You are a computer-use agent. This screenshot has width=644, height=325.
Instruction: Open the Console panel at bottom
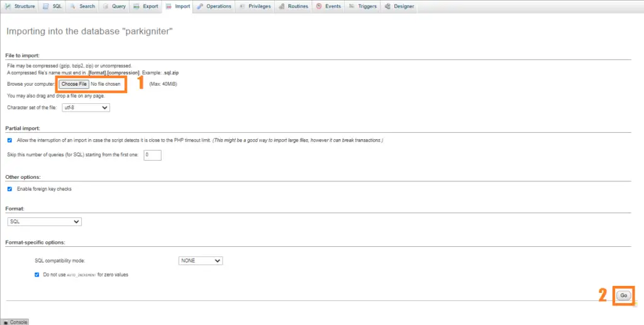pos(15,322)
